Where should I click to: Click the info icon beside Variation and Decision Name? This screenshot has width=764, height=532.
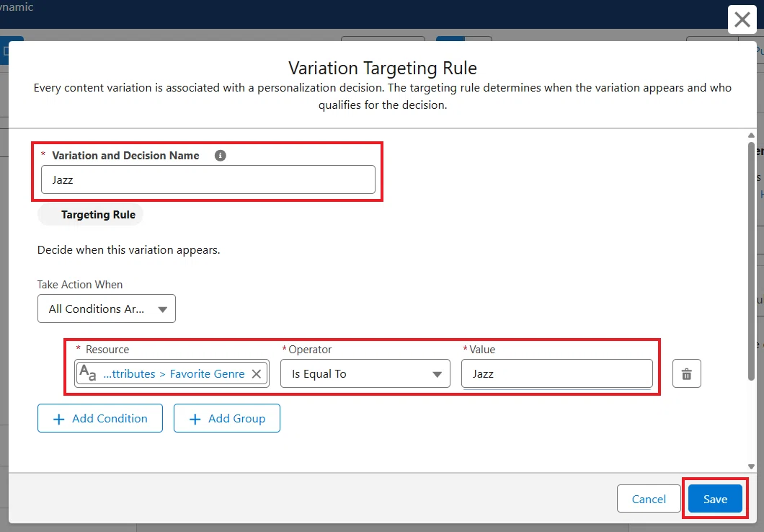221,156
